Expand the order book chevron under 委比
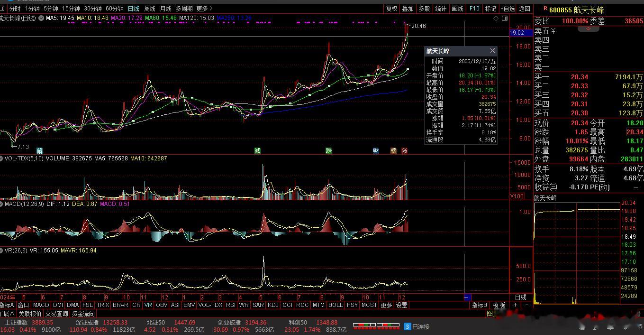 (589, 28)
